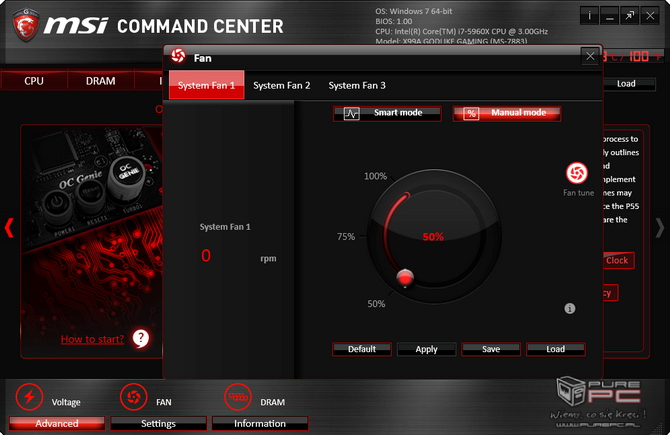Click Save in the Fan dialog

(x=491, y=349)
